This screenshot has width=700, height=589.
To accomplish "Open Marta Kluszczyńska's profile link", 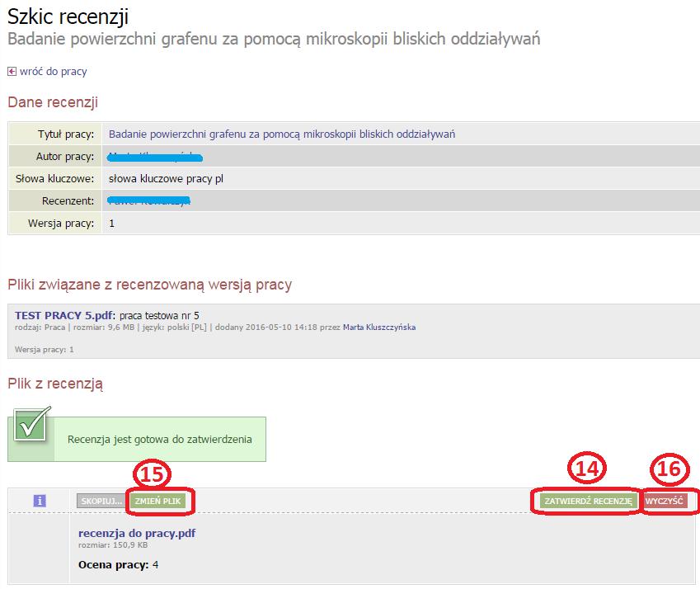I will coord(379,327).
